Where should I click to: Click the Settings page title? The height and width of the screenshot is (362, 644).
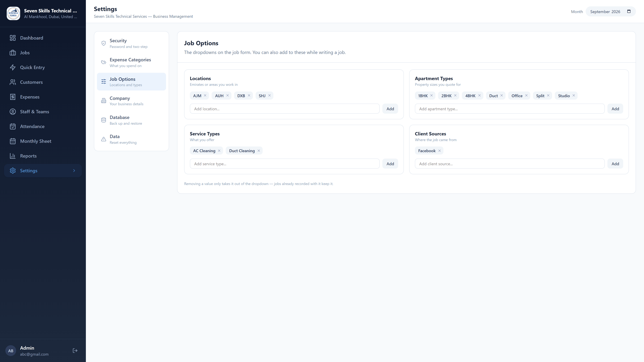click(x=105, y=9)
